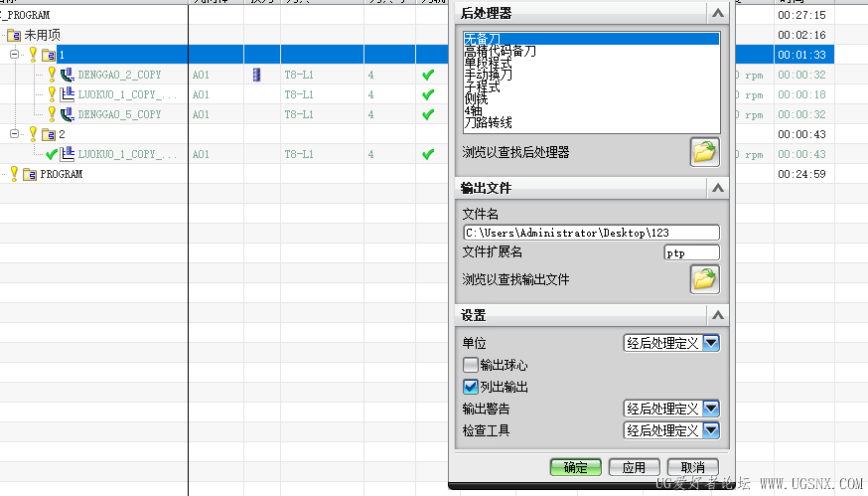
Task: Click yellow status mark on DENGGAO_2_COPY
Action: [52, 74]
